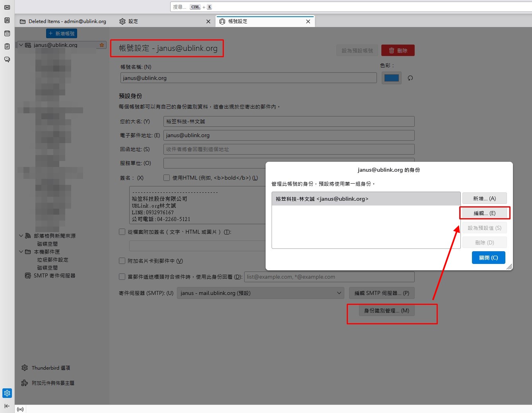Reset account color with the circular arrow icon

click(410, 78)
